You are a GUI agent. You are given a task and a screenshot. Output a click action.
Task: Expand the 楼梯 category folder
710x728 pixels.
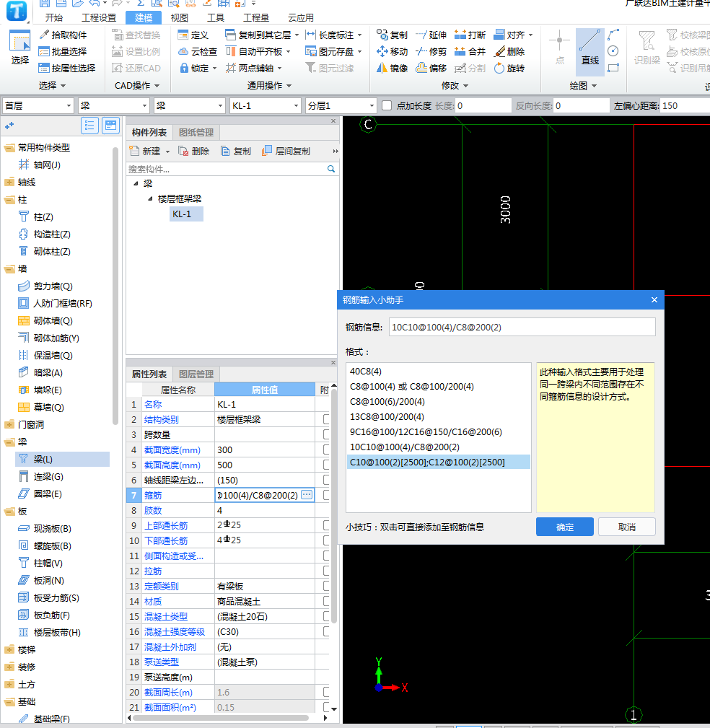point(9,649)
